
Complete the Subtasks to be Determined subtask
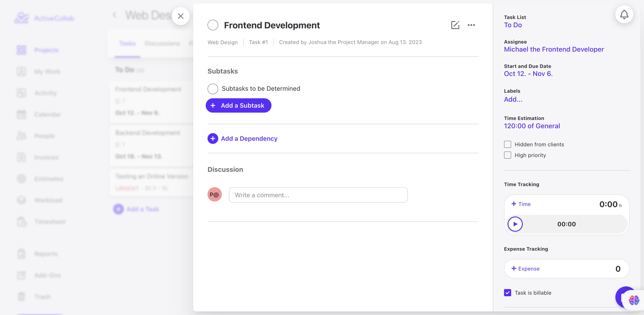(x=213, y=89)
